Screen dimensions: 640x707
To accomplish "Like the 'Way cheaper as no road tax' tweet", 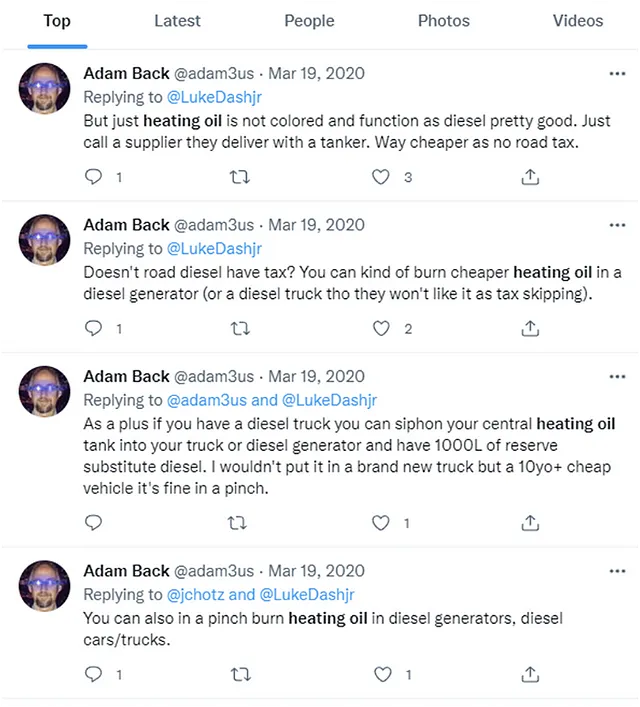I will point(381,177).
